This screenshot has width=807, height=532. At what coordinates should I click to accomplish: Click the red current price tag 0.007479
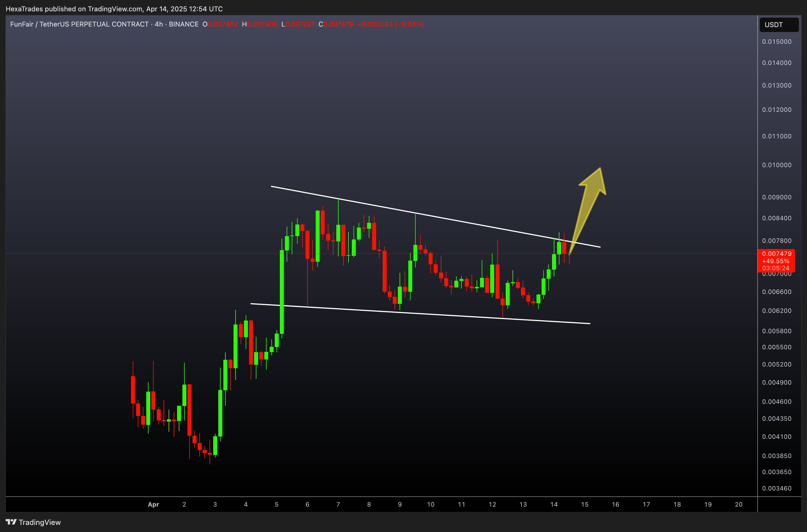click(x=777, y=254)
